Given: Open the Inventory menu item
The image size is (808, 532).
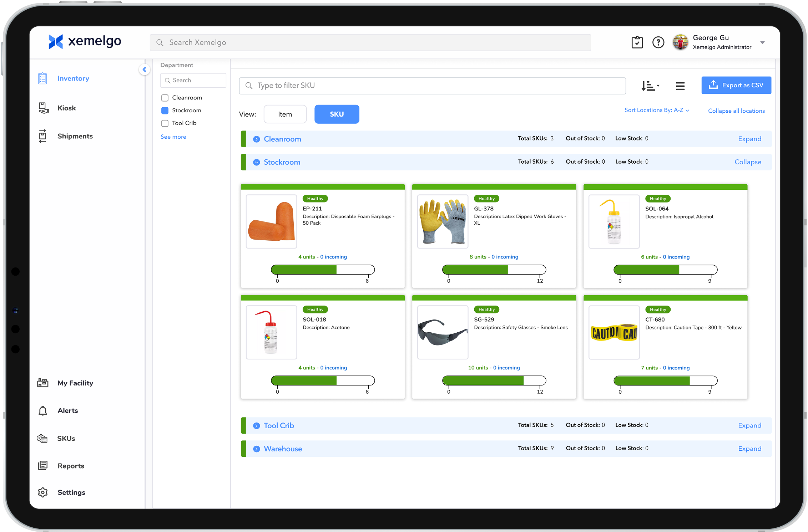Looking at the screenshot, I should click(x=73, y=78).
